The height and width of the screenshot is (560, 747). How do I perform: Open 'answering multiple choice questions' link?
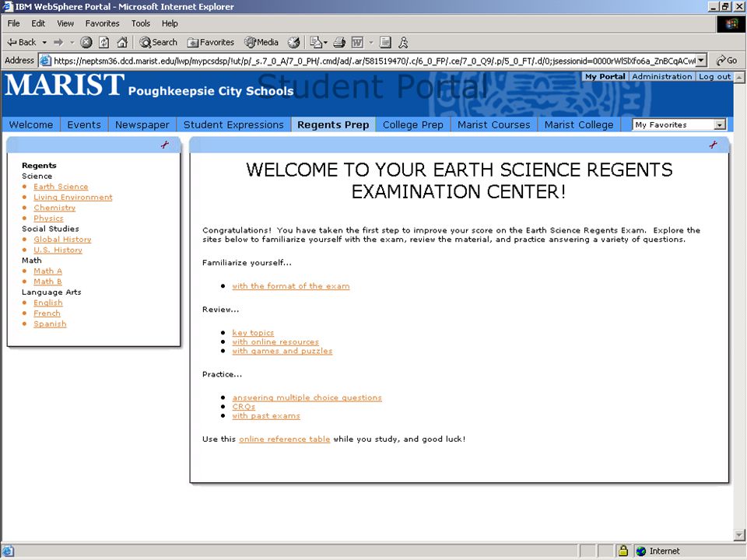(307, 397)
